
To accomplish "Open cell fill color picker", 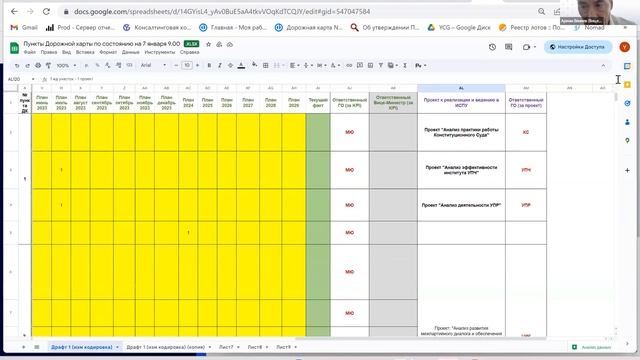I will [x=254, y=65].
